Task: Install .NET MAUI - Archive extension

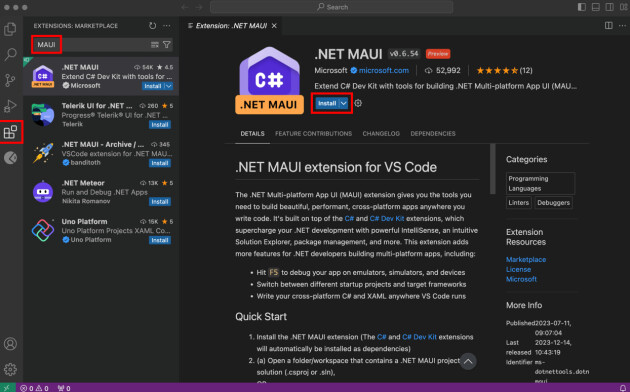Action: [160, 163]
